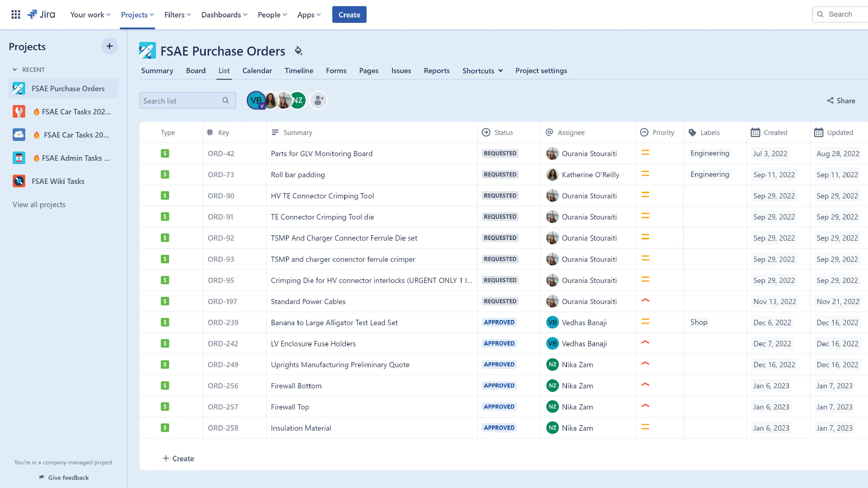Open the Pages tab
Viewport: 868px width, 488px height.
click(369, 70)
